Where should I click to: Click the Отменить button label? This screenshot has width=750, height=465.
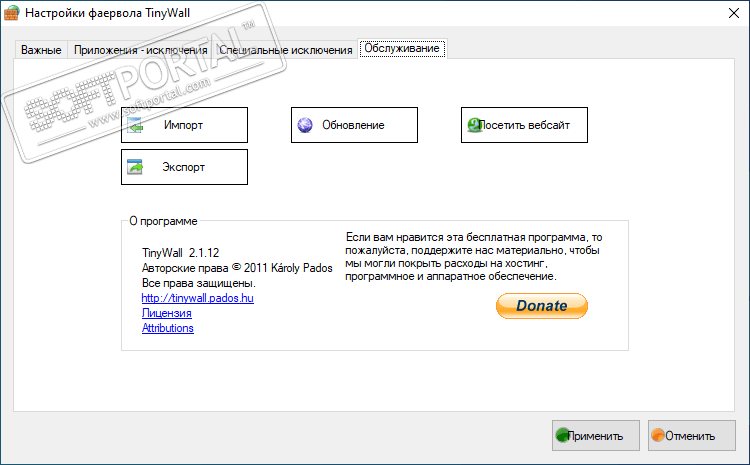tap(690, 436)
